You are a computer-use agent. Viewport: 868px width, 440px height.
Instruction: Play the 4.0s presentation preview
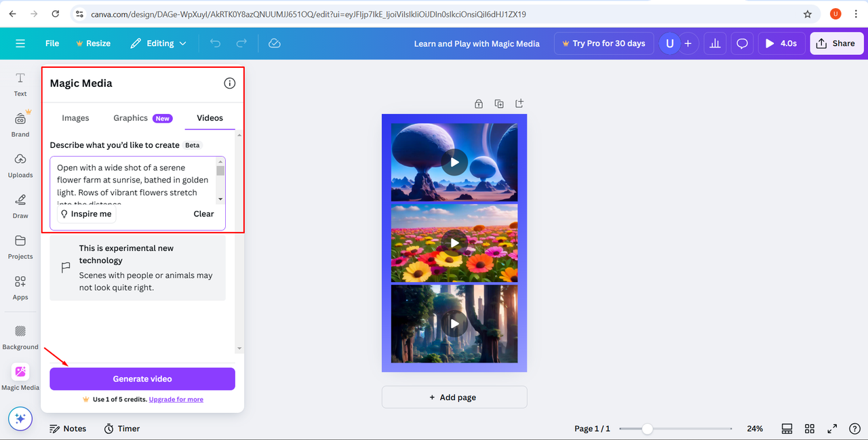click(x=781, y=43)
